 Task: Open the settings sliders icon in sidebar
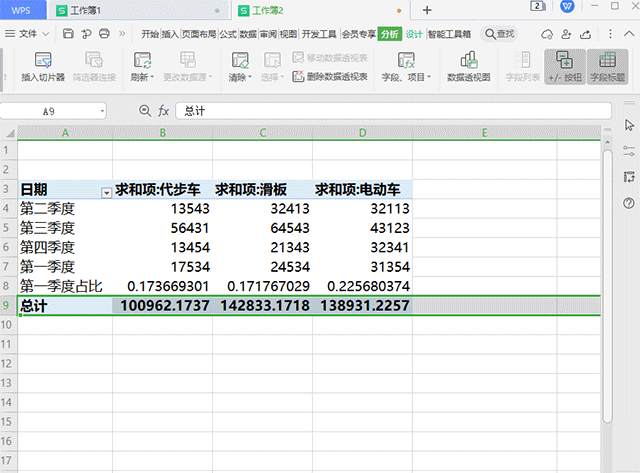(629, 151)
